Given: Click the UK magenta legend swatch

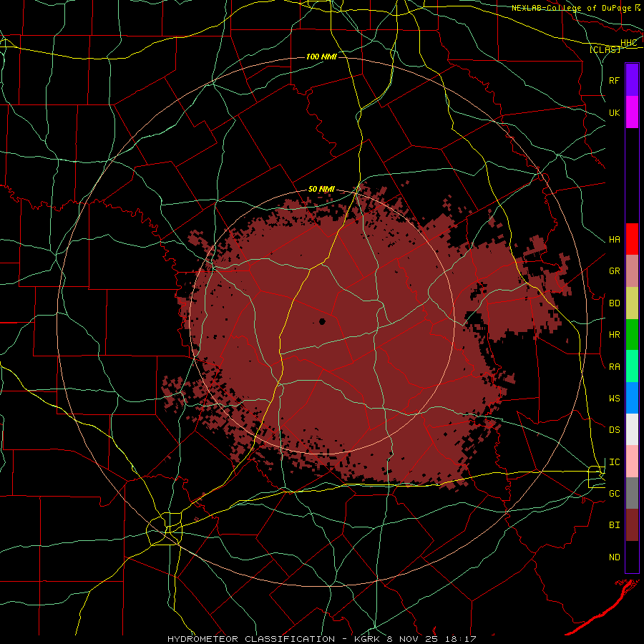Looking at the screenshot, I should [x=632, y=112].
